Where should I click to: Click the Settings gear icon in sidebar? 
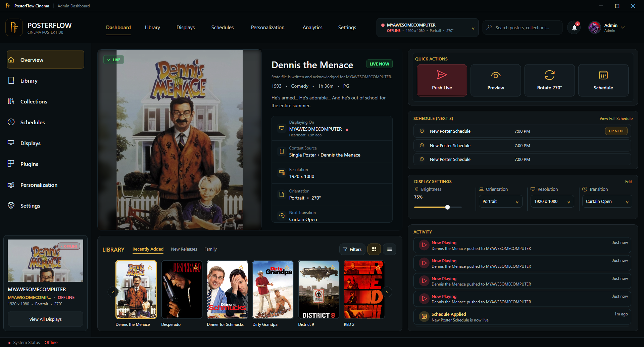tap(11, 205)
